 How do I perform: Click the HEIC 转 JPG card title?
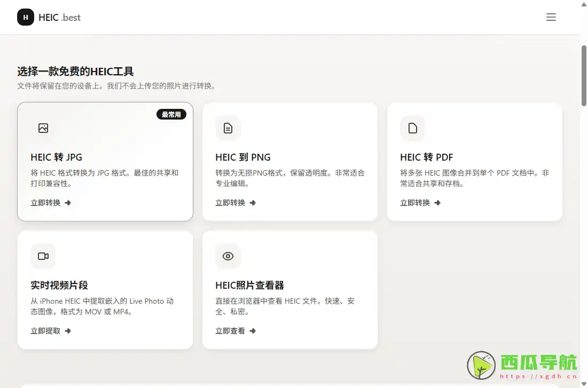tap(56, 157)
